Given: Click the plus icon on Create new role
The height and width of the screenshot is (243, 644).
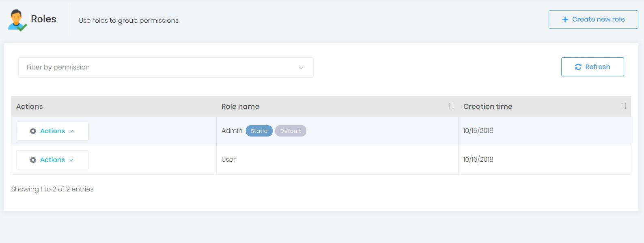Looking at the screenshot, I should coord(565,20).
